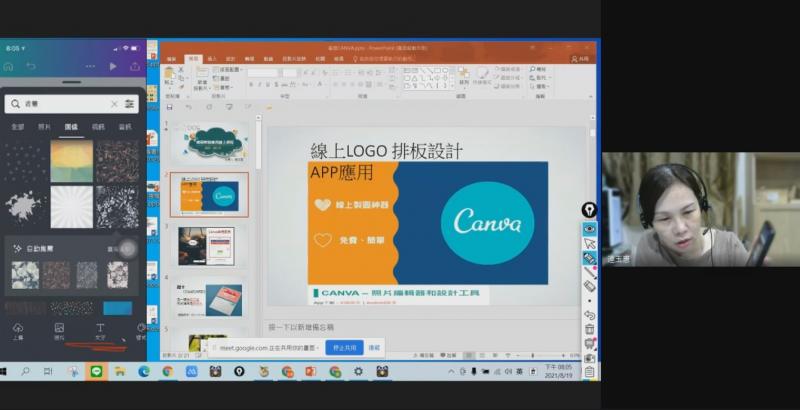Choose the white sunburst rays image
This screenshot has height=410, width=800.
coord(71,207)
